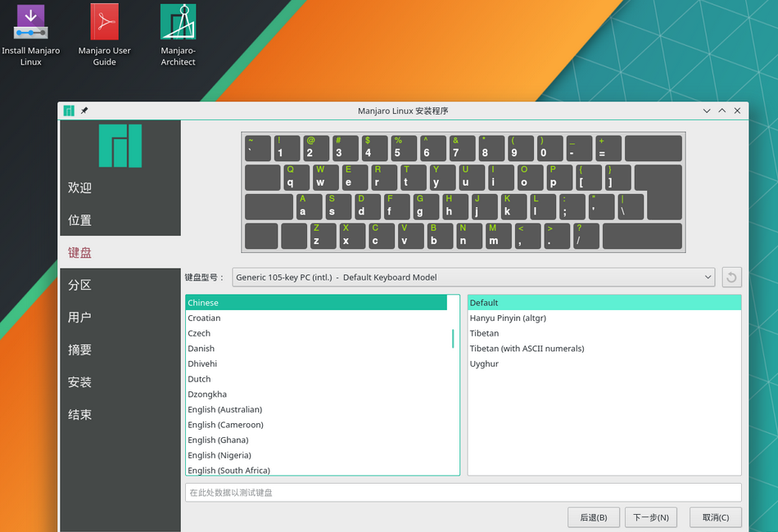Click the Manjaro logo in the sidebar

tap(120, 145)
